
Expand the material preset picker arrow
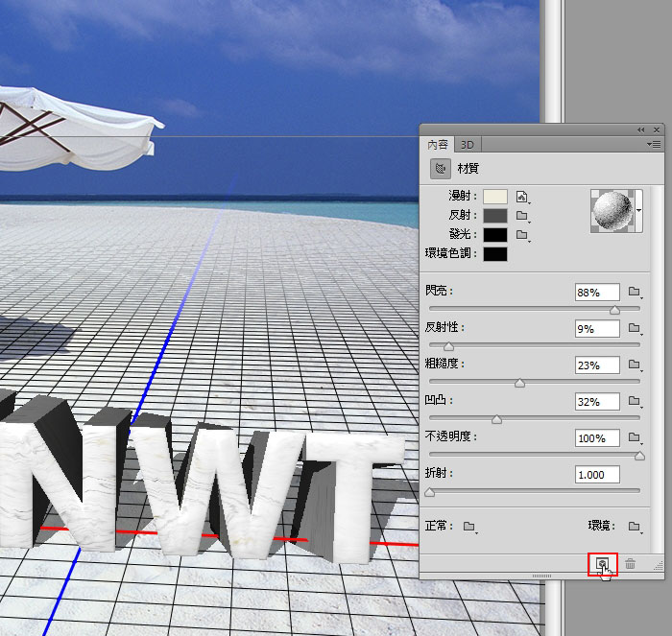pyautogui.click(x=639, y=208)
